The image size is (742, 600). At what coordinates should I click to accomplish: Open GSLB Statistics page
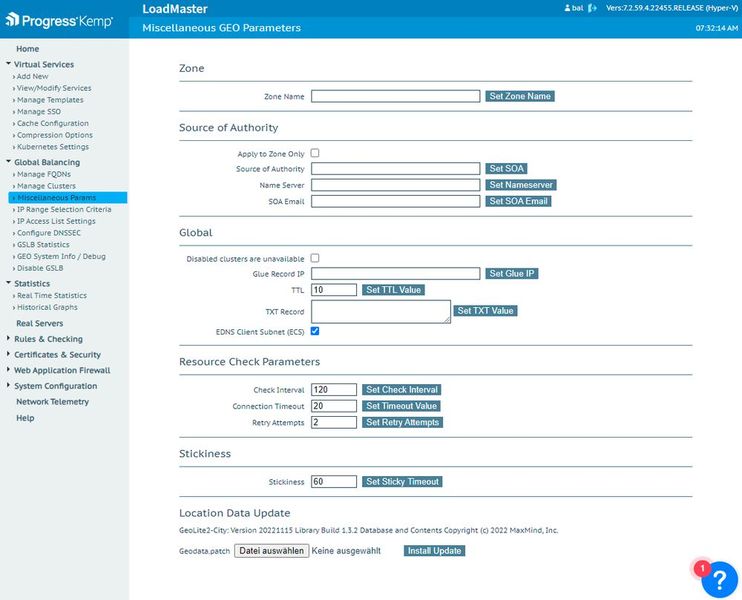click(x=43, y=245)
